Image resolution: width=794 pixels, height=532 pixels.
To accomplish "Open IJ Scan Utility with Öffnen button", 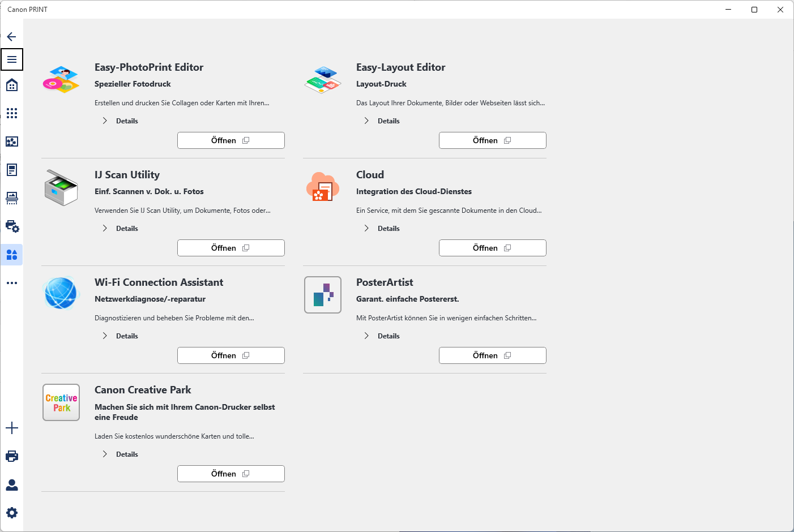I will point(231,248).
